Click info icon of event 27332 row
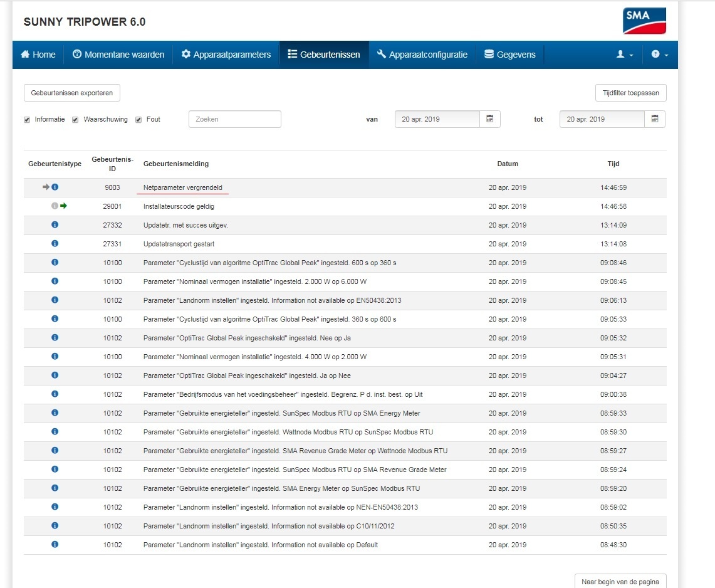715x588 pixels. [x=55, y=224]
